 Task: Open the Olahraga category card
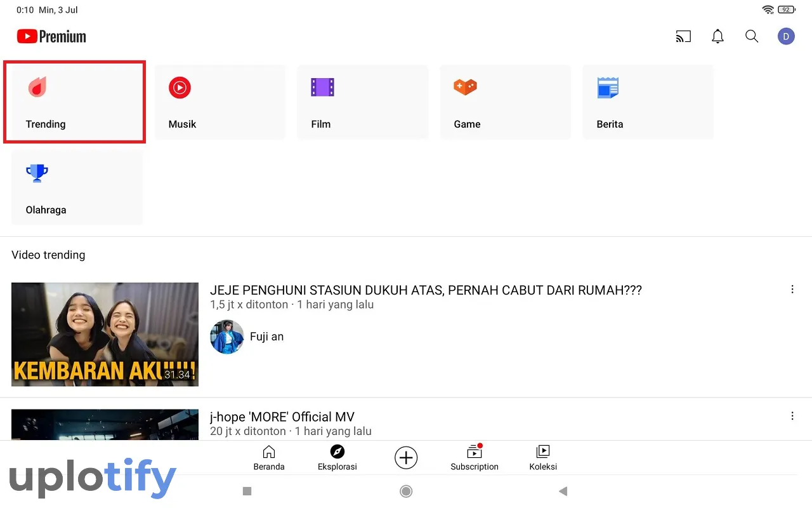point(77,187)
